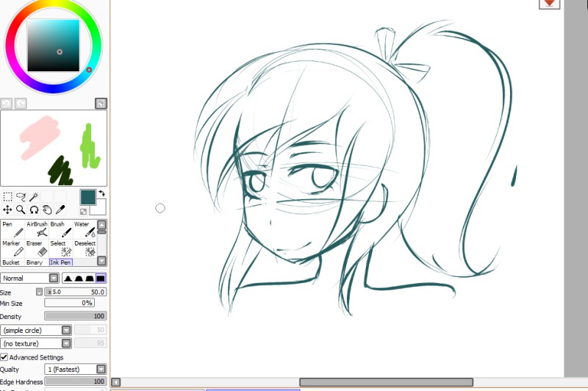The width and height of the screenshot is (588, 391).
Task: Swap foreground and background colors arrow
Action: point(102,193)
